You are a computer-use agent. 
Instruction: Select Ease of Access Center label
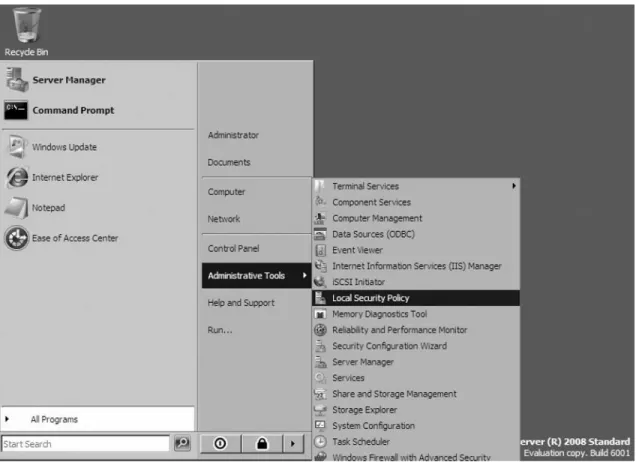[75, 238]
